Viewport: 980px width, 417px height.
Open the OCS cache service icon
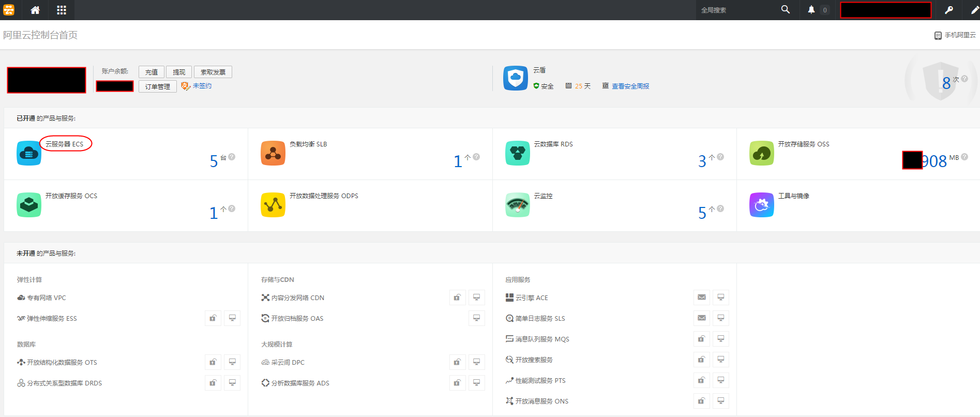29,205
